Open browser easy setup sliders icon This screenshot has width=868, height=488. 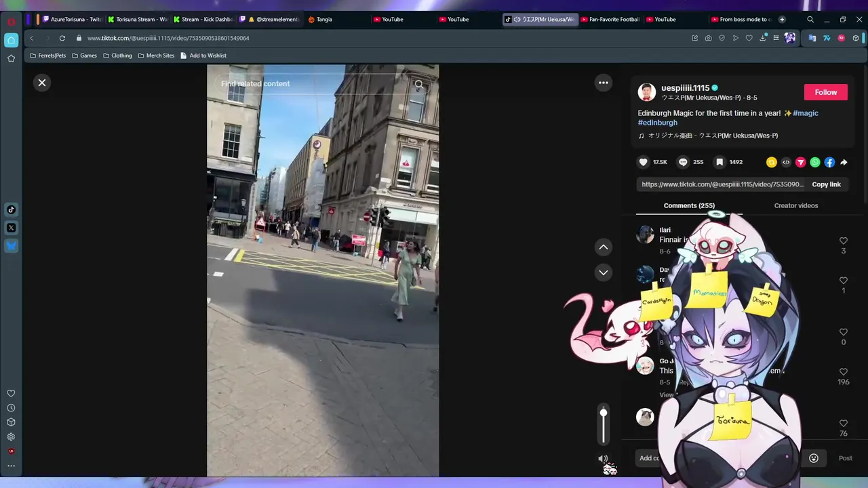click(x=776, y=38)
